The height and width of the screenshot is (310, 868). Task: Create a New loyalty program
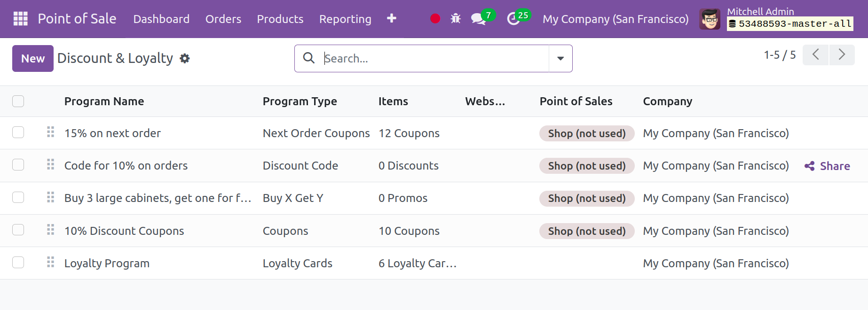click(32, 59)
